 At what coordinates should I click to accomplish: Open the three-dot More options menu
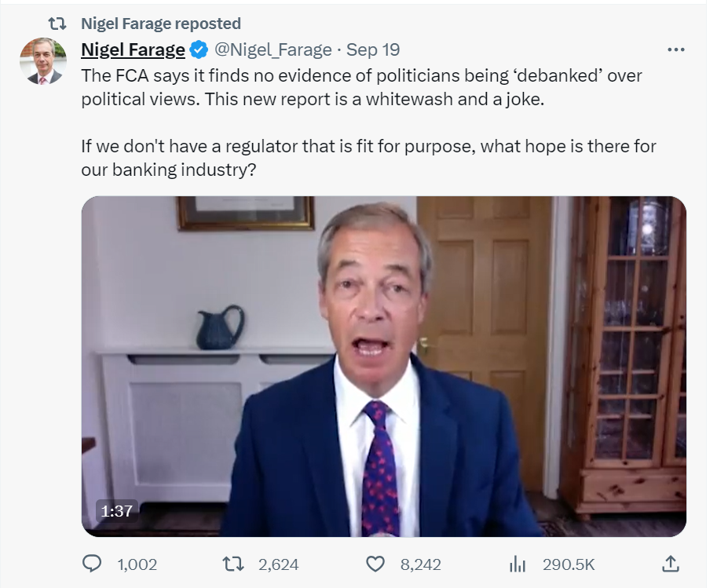click(675, 49)
